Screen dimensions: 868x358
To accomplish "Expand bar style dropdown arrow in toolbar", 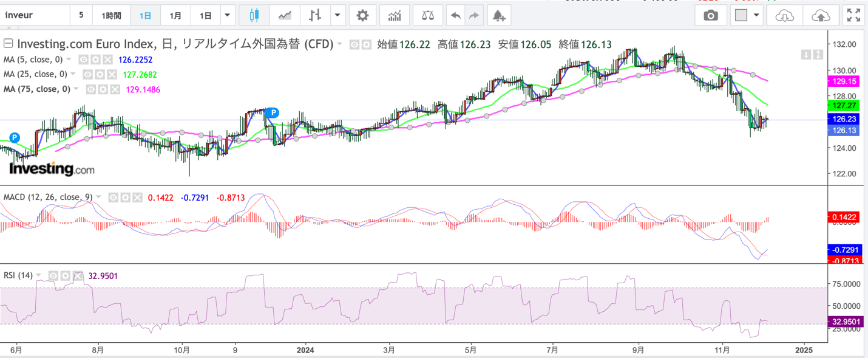I will [338, 15].
